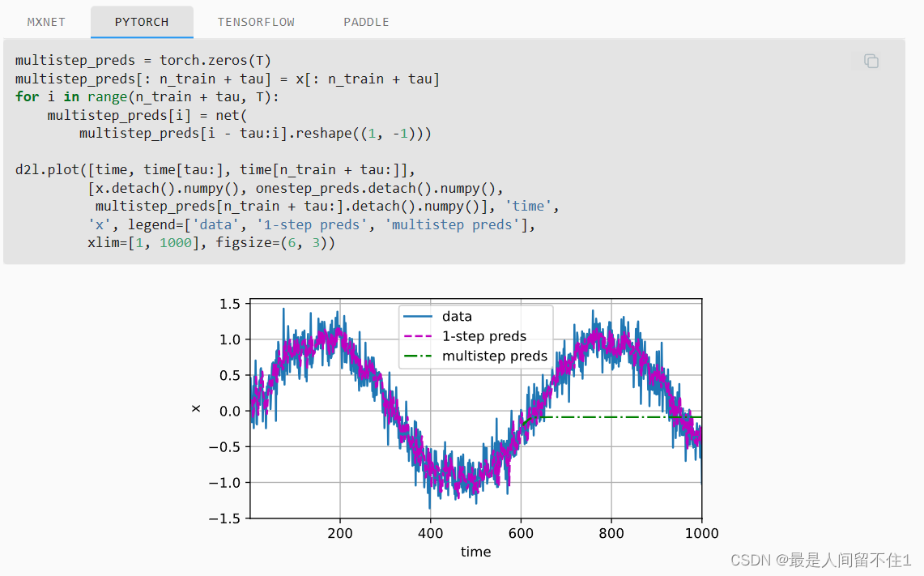Copy the code snippet to clipboard
This screenshot has width=924, height=576.
[871, 61]
